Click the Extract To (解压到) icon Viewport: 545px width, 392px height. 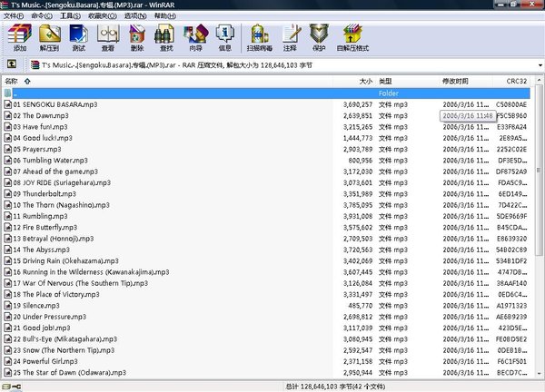49,38
